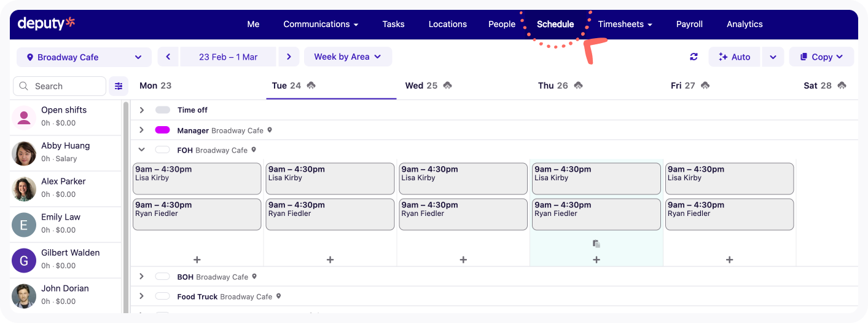Expand the Time off row
The image size is (868, 323).
click(142, 110)
